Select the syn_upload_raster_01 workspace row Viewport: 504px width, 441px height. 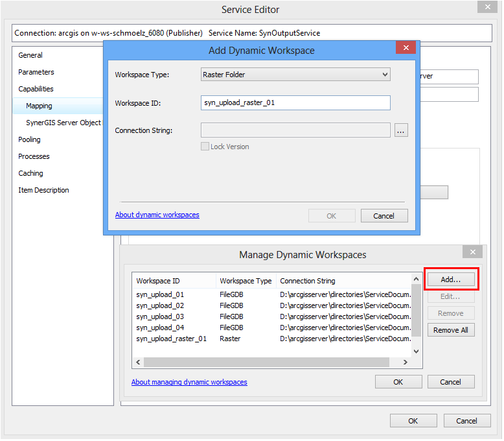[172, 339]
